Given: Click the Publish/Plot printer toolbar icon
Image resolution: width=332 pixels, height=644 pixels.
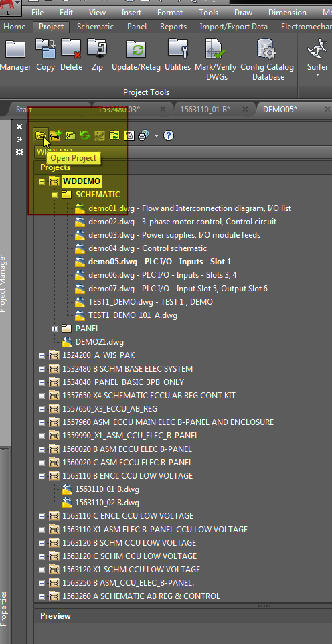Looking at the screenshot, I should 143,135.
